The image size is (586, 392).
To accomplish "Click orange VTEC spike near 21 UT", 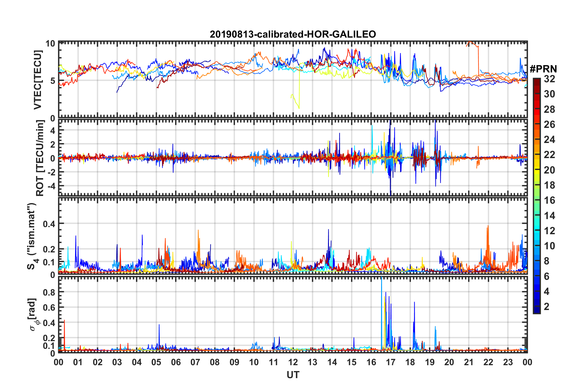I will [x=473, y=59].
